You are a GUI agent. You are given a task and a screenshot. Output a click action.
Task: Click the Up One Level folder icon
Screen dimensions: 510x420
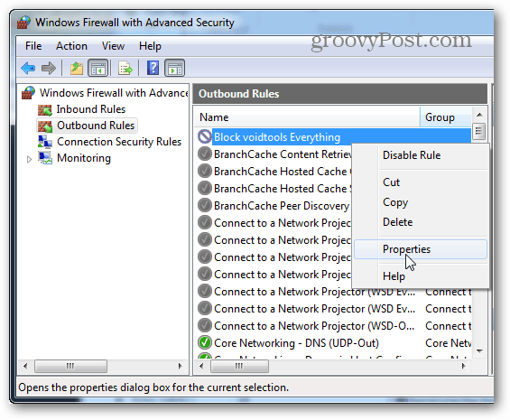[77, 69]
